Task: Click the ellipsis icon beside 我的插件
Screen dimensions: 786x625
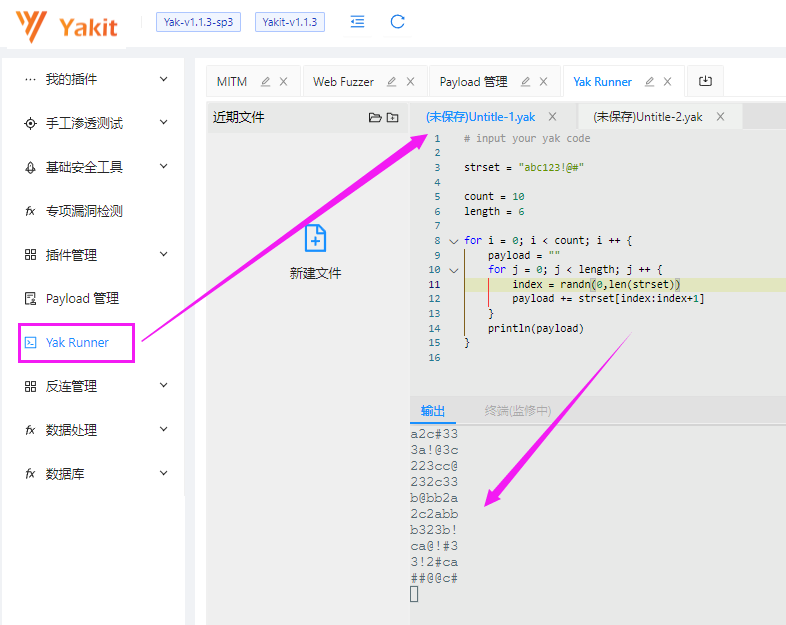Action: [30, 79]
